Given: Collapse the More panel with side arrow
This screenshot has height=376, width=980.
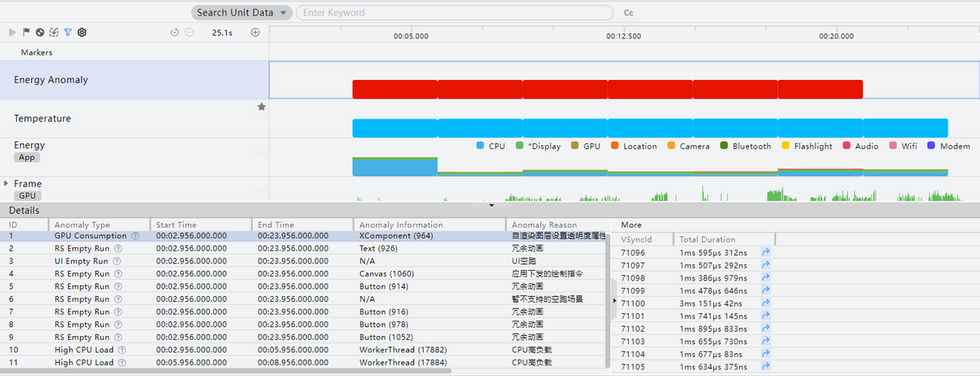Looking at the screenshot, I should pos(614,301).
